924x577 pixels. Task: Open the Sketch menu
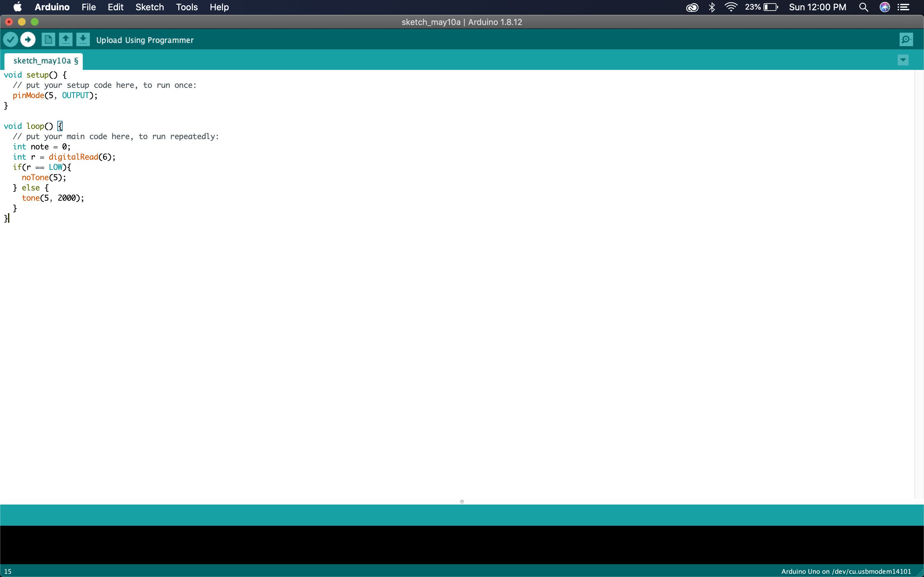(149, 7)
